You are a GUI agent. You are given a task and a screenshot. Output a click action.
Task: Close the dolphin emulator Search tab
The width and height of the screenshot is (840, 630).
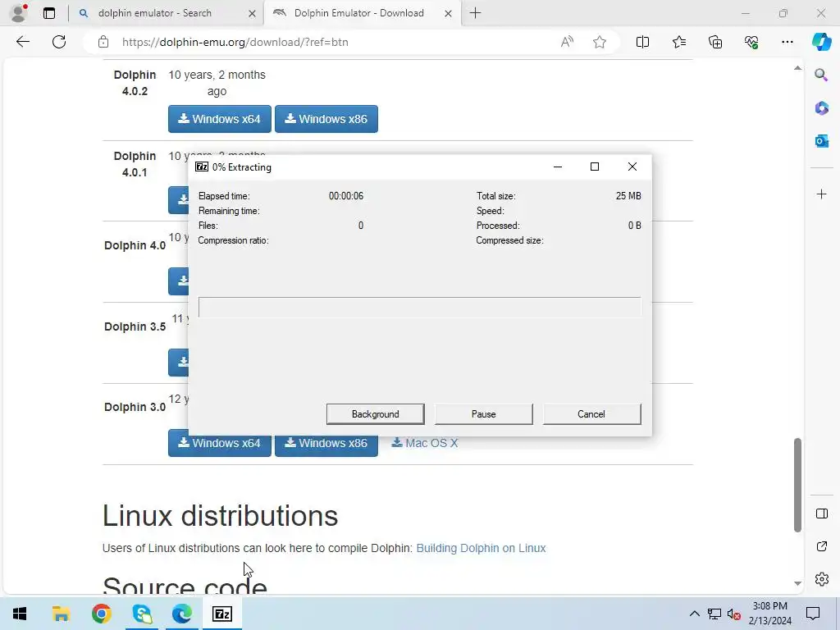[252, 13]
